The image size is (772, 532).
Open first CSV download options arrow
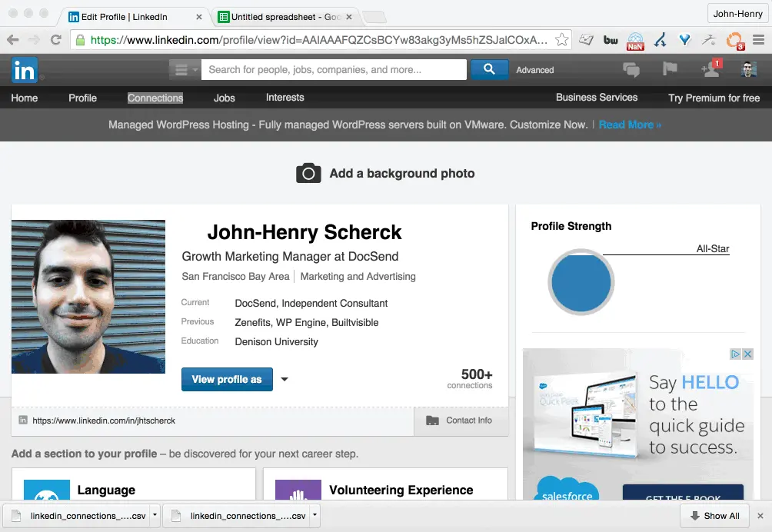click(155, 515)
